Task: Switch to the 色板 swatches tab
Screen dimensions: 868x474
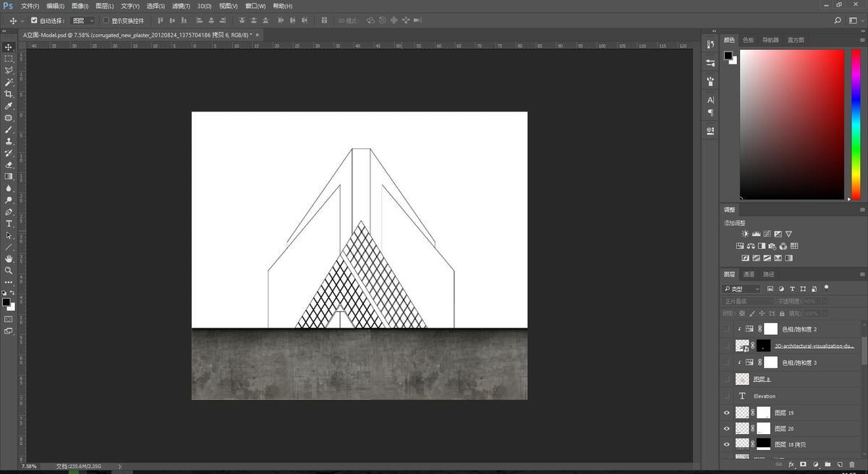Action: tap(748, 40)
